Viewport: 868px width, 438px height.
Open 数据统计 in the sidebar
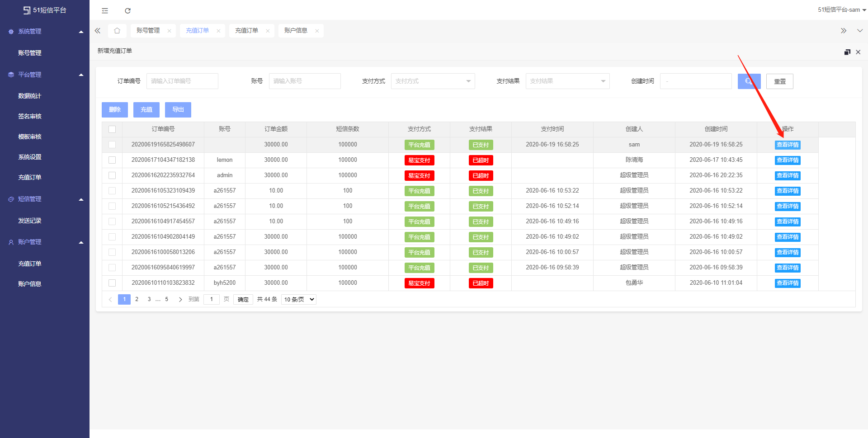point(30,96)
